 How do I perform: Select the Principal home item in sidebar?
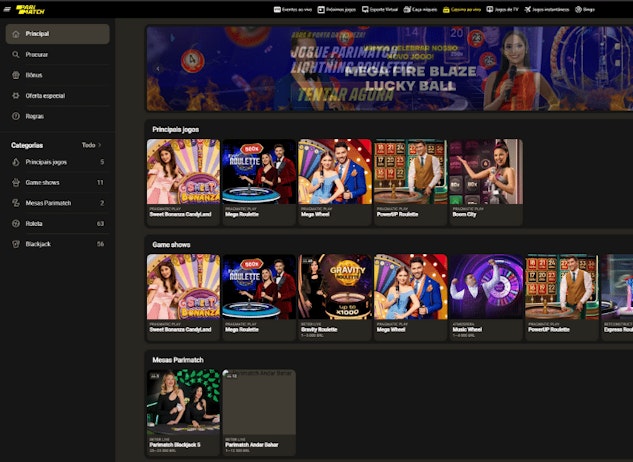click(x=57, y=34)
